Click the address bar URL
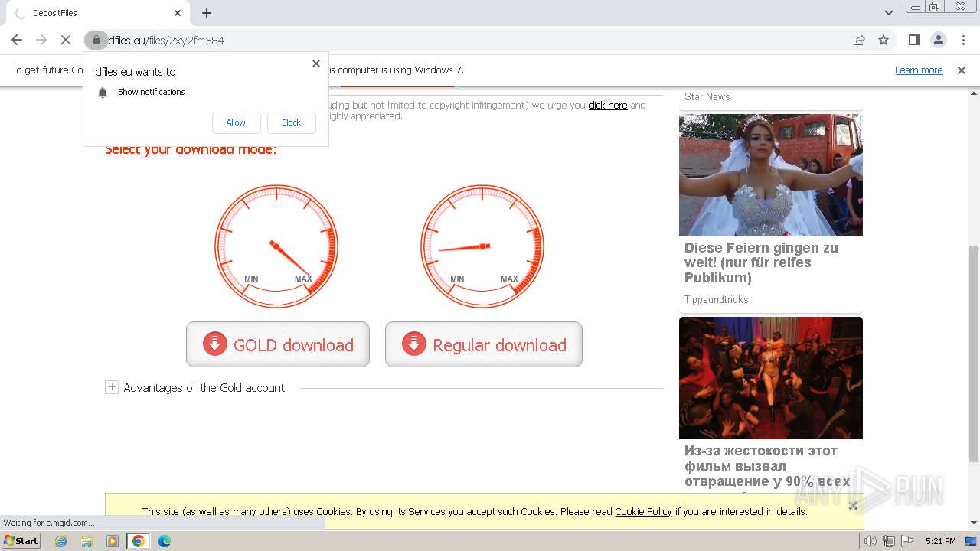Screen dimensions: 980x551 (x=165, y=41)
